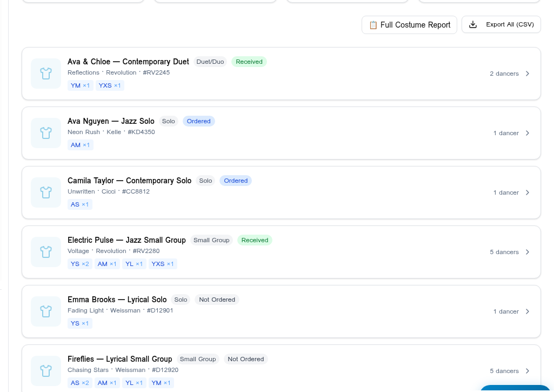Click '5 dancers' on Electric Pulse card
Viewport: 554px width, 392px height.
[x=504, y=252]
